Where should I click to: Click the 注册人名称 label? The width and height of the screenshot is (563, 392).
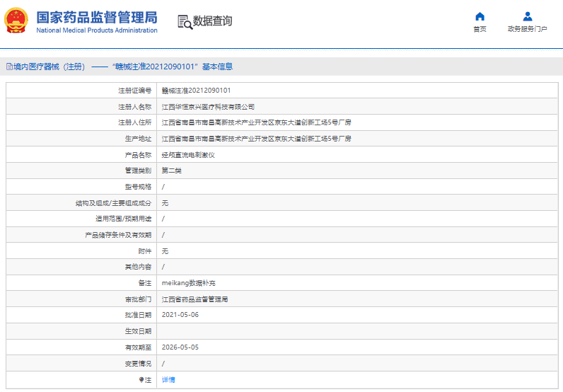tap(135, 107)
